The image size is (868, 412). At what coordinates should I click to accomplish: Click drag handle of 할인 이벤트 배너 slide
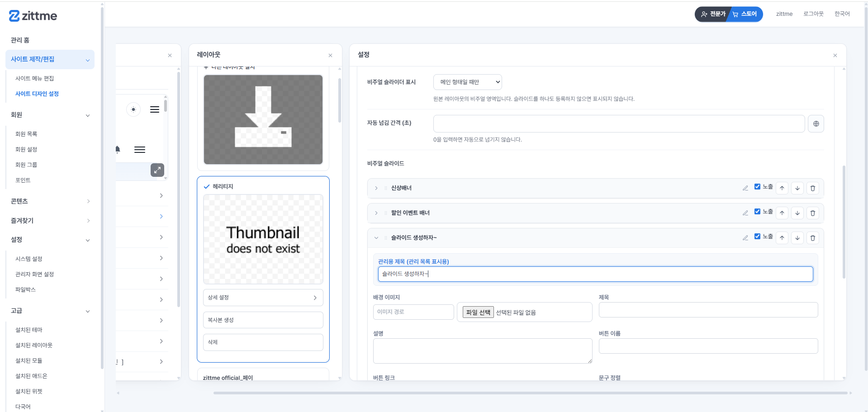pos(386,213)
